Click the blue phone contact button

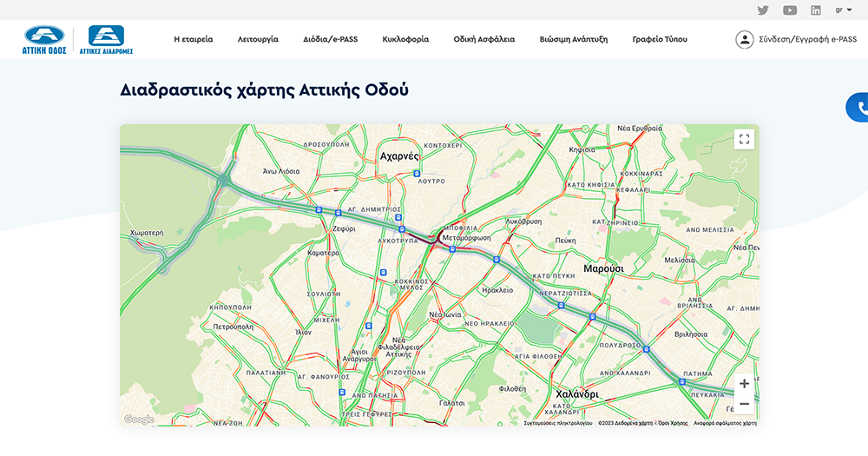tap(858, 108)
